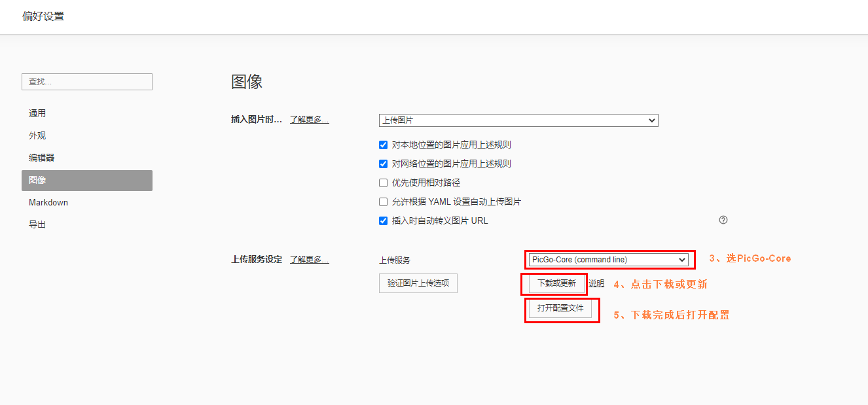Click the 偏好设置 window title

[x=43, y=16]
